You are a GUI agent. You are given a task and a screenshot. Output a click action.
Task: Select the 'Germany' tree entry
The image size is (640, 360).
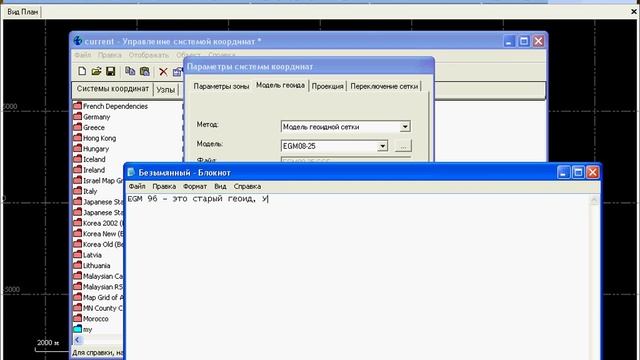[x=97, y=117]
